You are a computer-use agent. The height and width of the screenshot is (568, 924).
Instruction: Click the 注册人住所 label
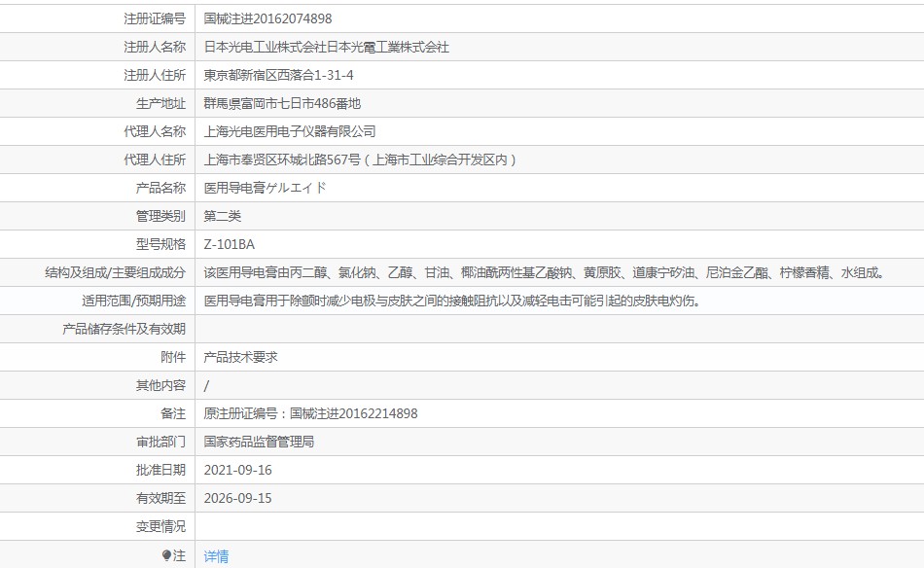point(155,76)
